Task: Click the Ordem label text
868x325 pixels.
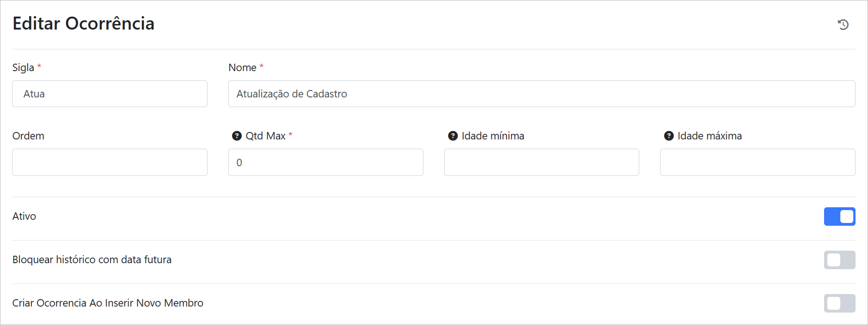Action: click(x=28, y=136)
